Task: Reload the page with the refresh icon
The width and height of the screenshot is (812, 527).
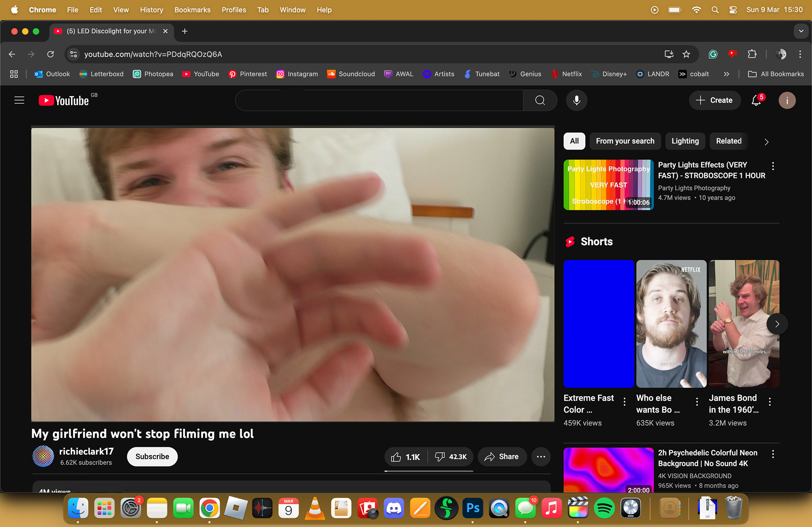Action: point(50,54)
